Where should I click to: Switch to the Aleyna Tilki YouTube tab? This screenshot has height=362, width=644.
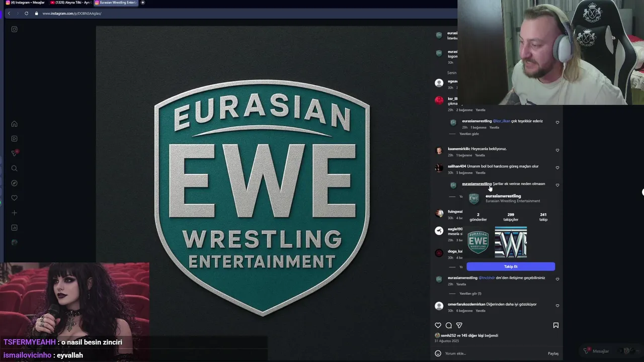click(70, 3)
